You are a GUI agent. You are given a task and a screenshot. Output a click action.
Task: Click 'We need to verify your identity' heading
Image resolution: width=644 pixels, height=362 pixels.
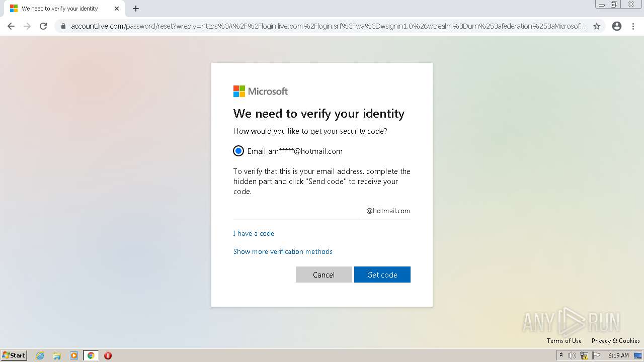point(319,114)
